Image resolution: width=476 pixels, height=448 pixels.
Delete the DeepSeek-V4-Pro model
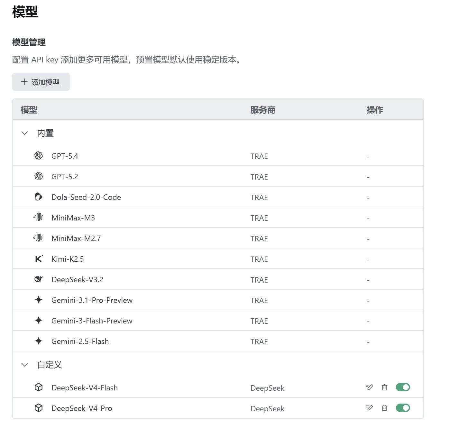(384, 408)
